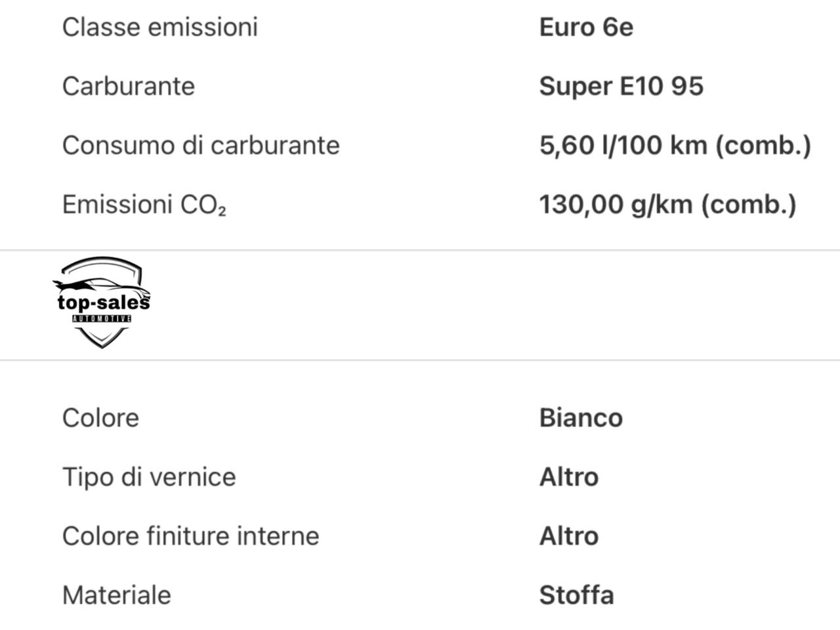The width and height of the screenshot is (840, 630).
Task: Click the Euro 6e value
Action: 585,28
